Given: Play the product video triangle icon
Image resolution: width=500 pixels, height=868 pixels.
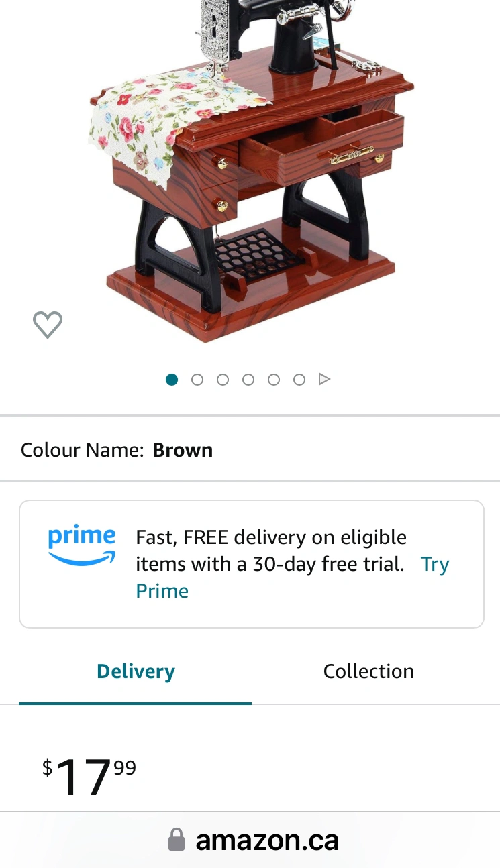Looking at the screenshot, I should (324, 380).
